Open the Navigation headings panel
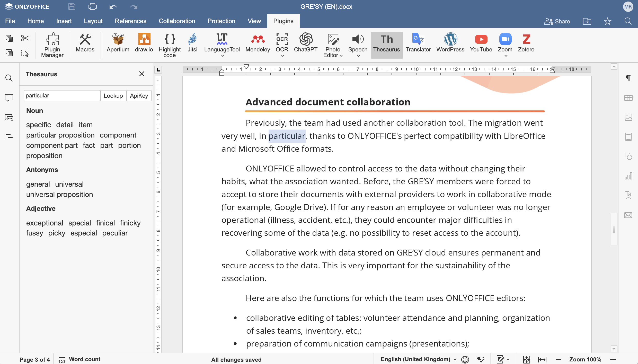 tap(9, 136)
